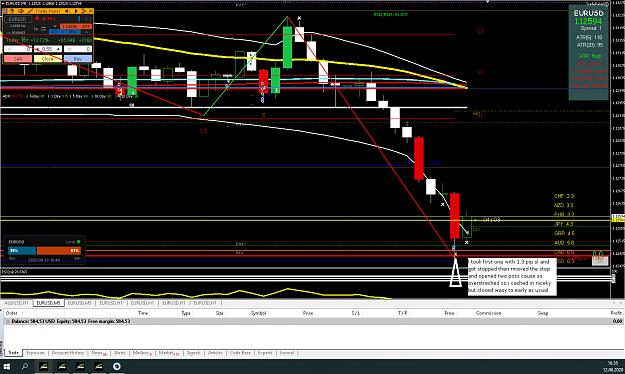Increase lot size with the up arrow near 0.55

[58, 49]
